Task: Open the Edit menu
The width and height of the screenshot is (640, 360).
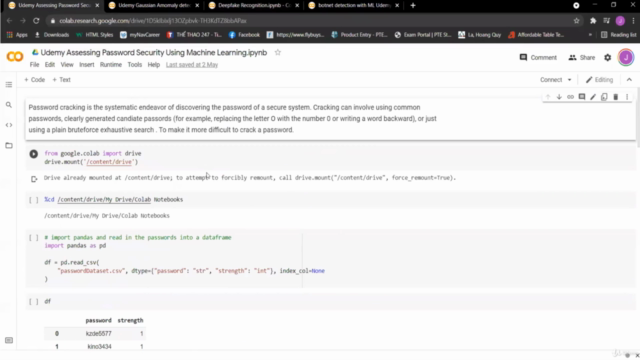Action: tap(50, 65)
